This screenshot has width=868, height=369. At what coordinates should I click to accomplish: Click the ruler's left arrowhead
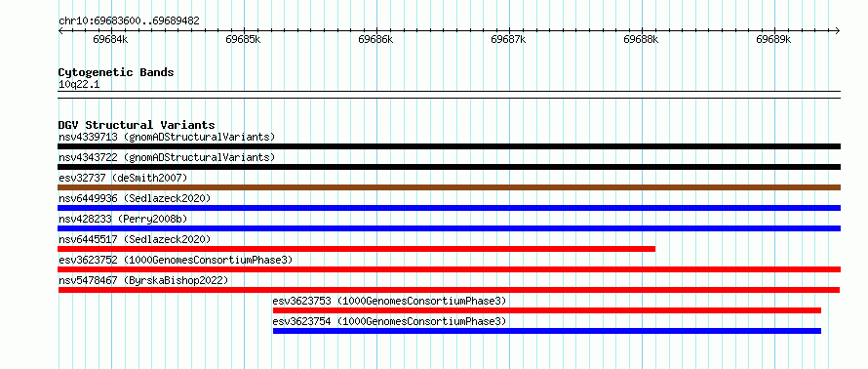coord(60,30)
